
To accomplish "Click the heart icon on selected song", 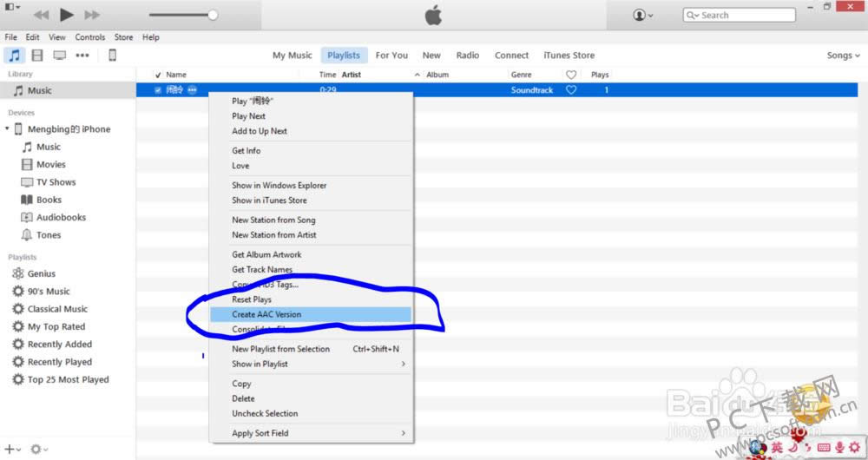I will (571, 90).
